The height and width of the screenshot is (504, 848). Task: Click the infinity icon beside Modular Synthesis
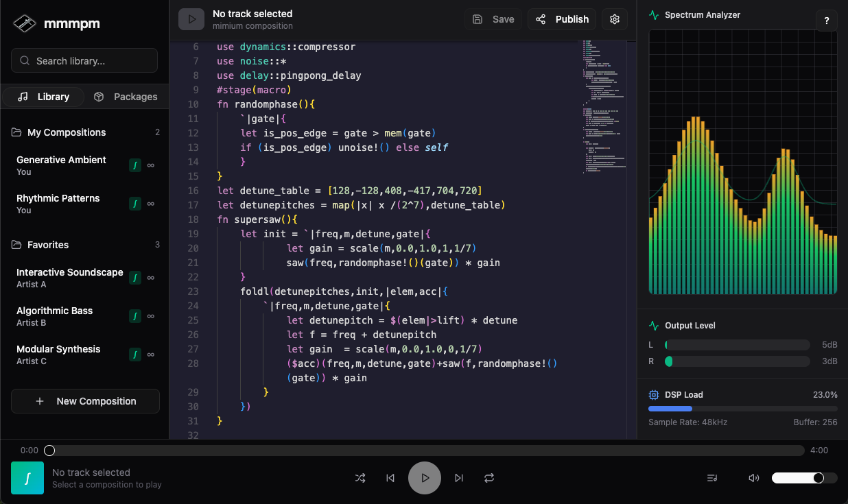point(151,355)
